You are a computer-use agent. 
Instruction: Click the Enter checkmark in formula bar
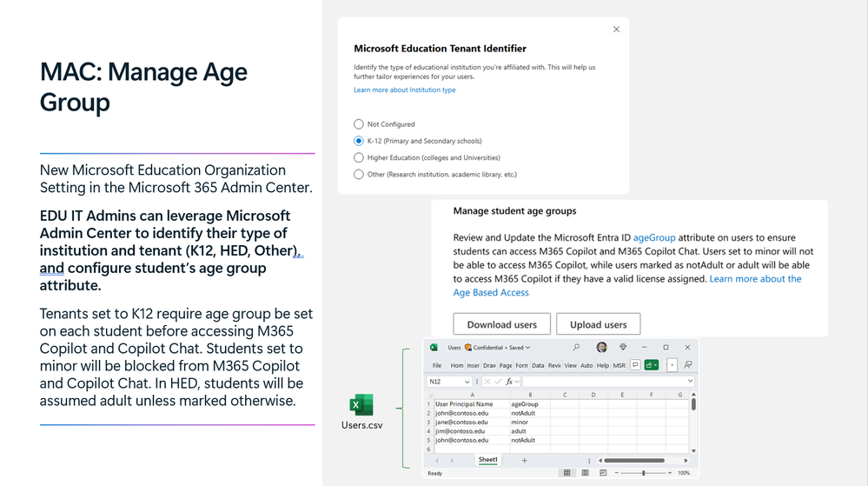498,382
